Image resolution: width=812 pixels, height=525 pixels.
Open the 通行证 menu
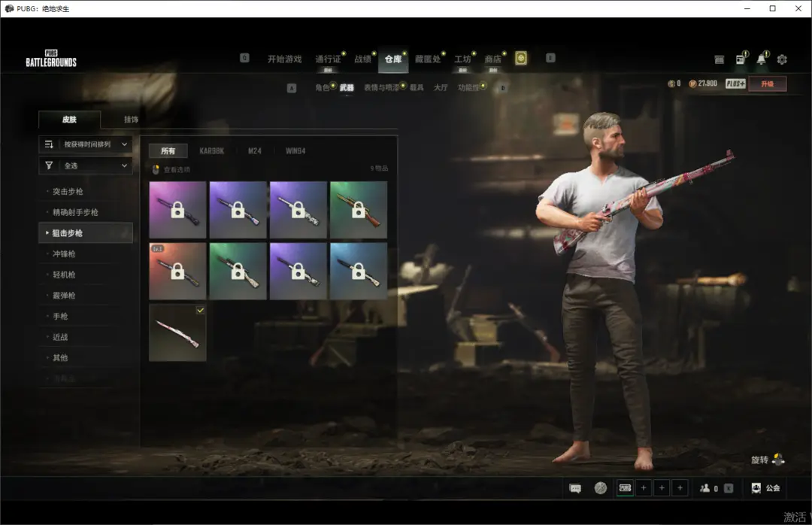[x=328, y=59]
